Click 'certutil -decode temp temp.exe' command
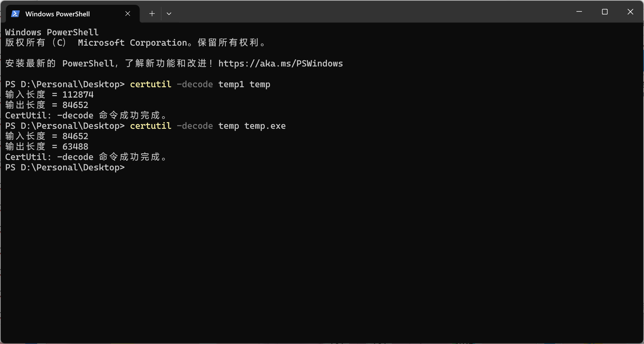 208,126
